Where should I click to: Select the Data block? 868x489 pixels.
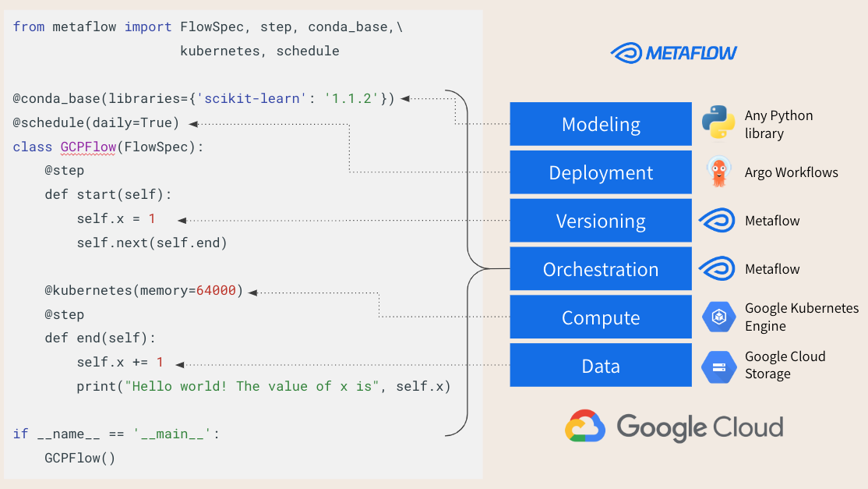pos(601,366)
